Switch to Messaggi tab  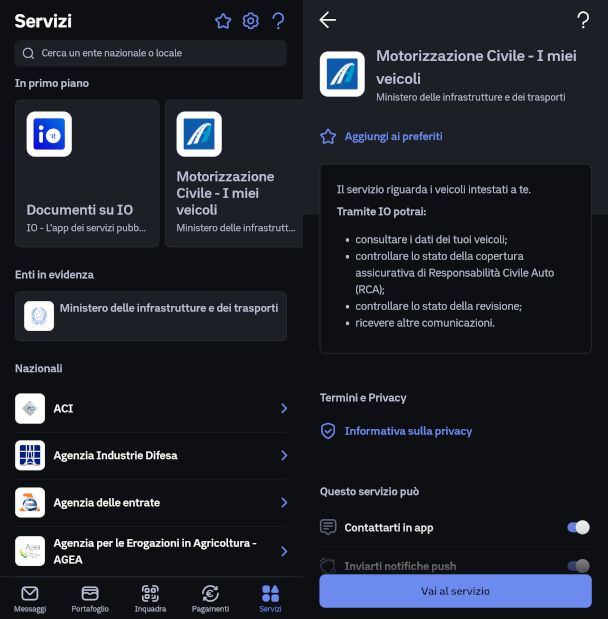pos(30,599)
